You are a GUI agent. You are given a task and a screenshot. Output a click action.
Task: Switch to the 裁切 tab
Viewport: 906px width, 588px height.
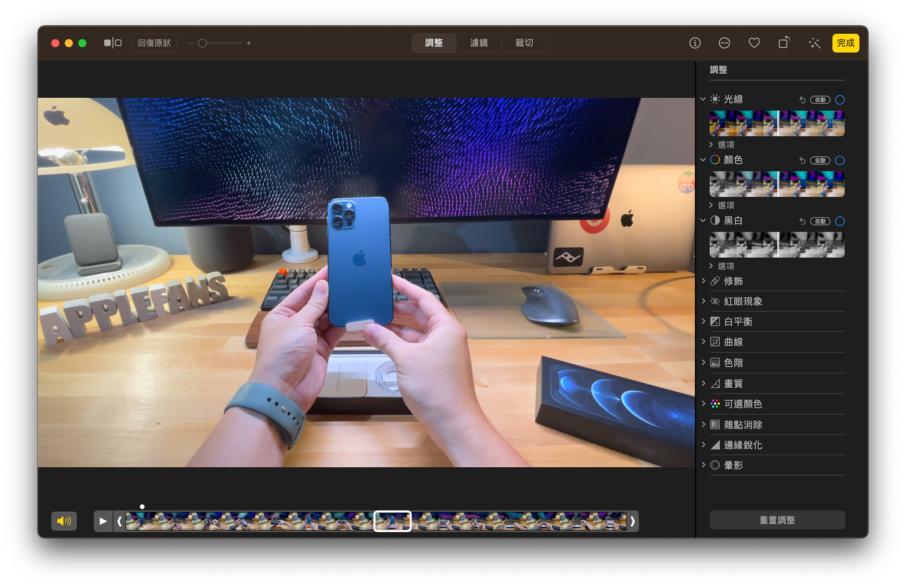point(524,43)
